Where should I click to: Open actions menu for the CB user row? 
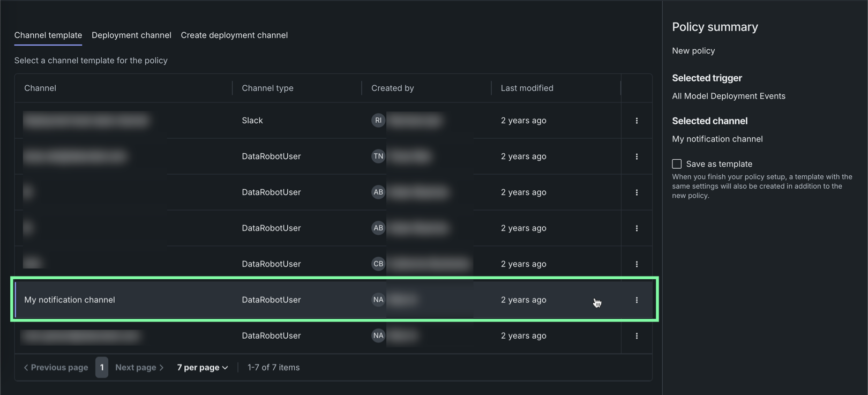click(637, 264)
